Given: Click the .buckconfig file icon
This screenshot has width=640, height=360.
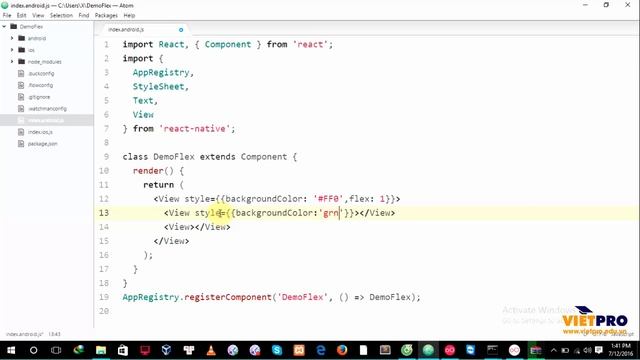Looking at the screenshot, I should [x=21, y=73].
